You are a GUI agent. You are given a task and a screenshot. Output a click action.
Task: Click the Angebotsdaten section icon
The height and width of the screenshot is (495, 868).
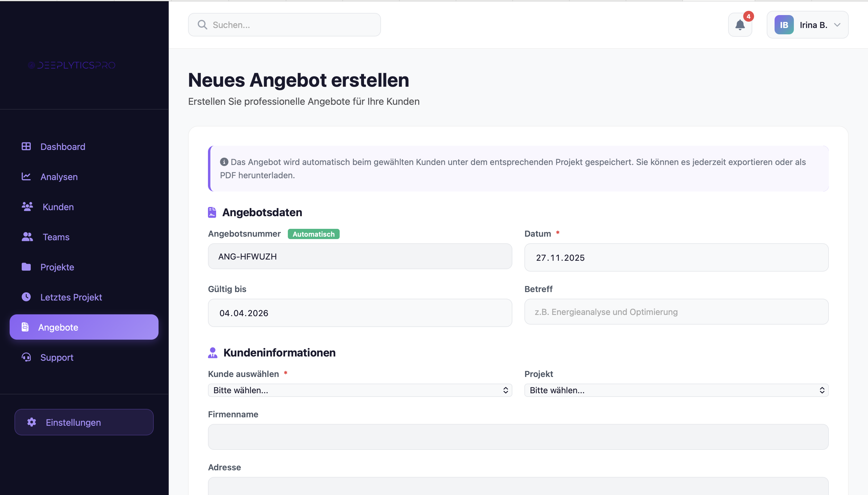point(212,212)
